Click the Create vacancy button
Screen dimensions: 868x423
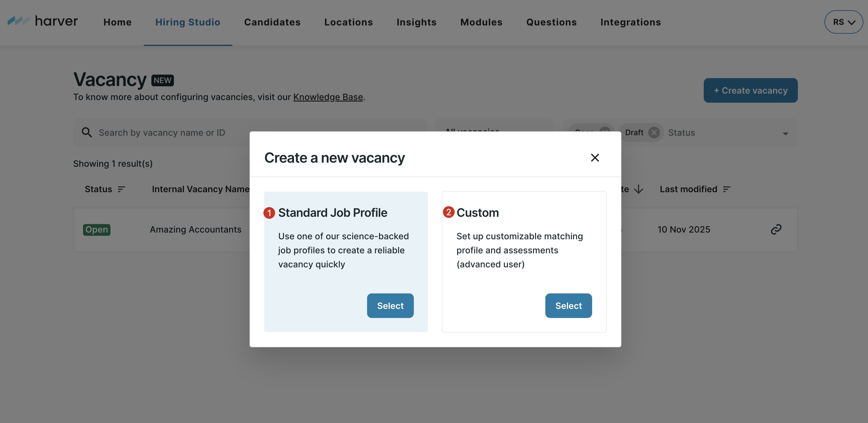point(751,90)
